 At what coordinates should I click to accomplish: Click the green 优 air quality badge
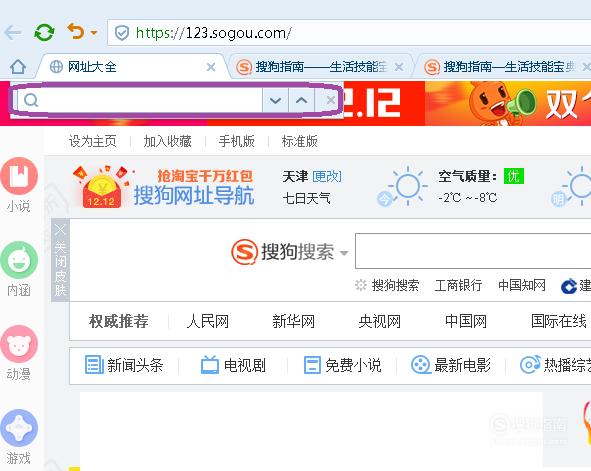(x=514, y=176)
